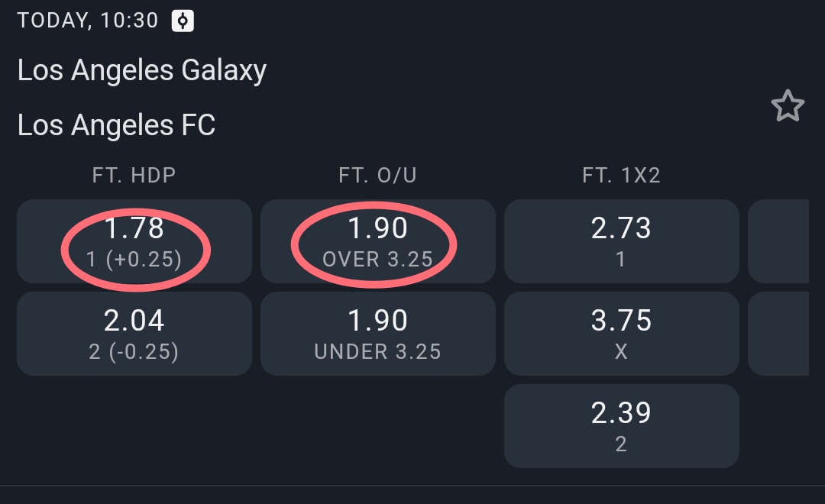
Task: Tap the FT. HDP column header
Action: (134, 176)
